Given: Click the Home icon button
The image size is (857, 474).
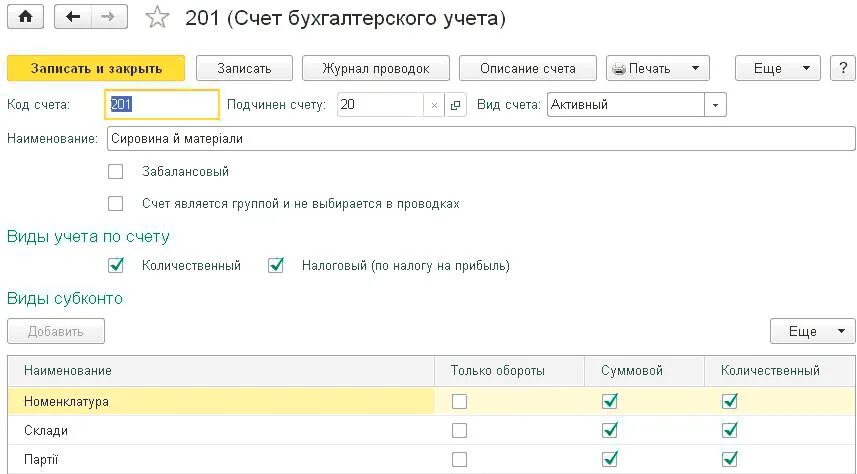Looking at the screenshot, I should 25,17.
